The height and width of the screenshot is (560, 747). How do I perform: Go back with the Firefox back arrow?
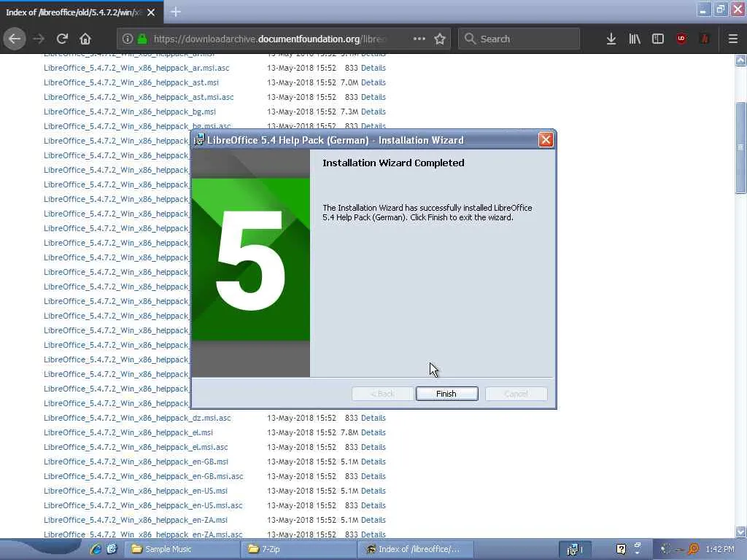(x=15, y=39)
